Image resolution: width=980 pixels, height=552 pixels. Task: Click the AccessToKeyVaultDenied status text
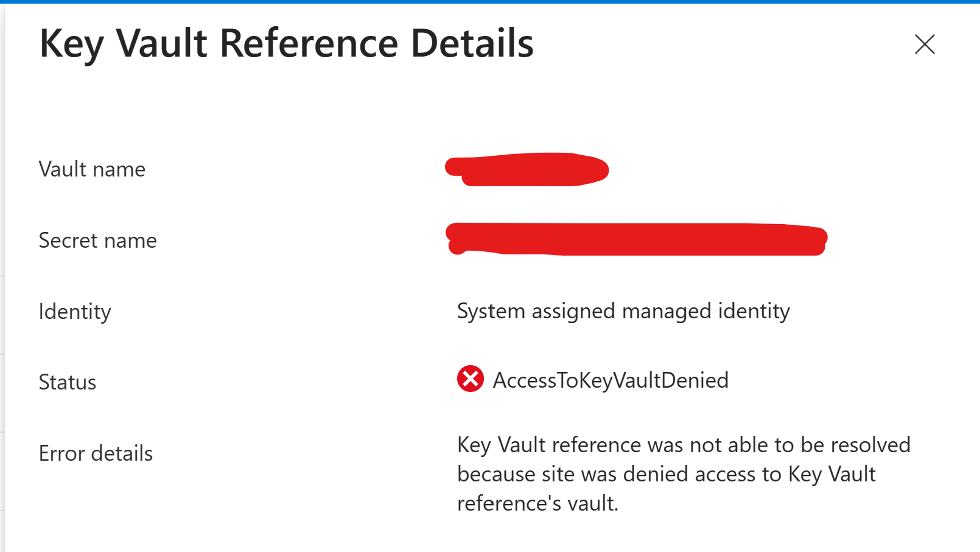611,380
